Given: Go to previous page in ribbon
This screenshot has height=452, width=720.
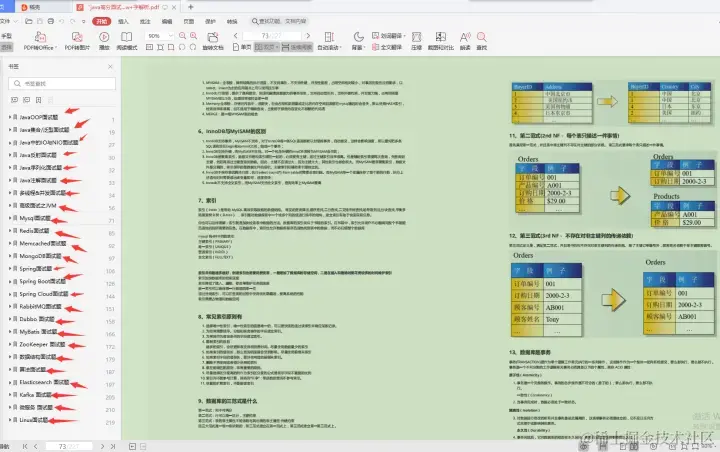Looking at the screenshot, I should [236, 36].
